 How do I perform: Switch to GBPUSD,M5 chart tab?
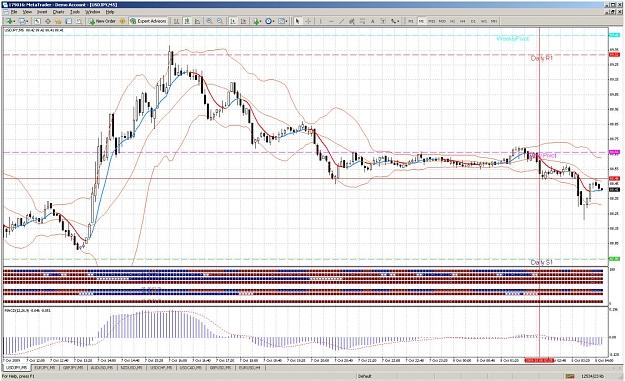coord(220,367)
